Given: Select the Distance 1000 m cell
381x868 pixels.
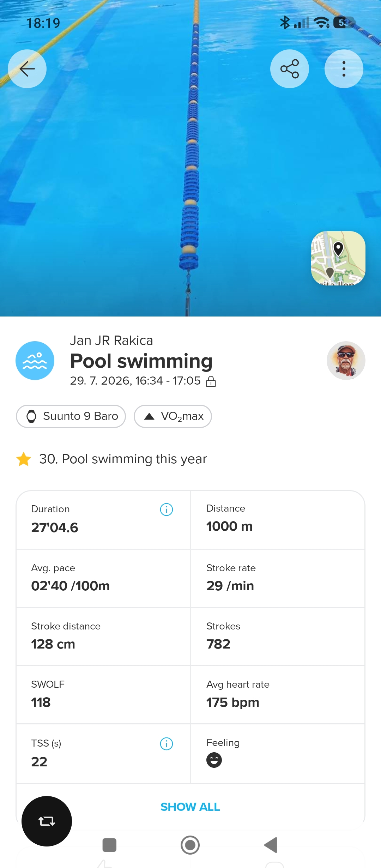Looking at the screenshot, I should tap(278, 520).
